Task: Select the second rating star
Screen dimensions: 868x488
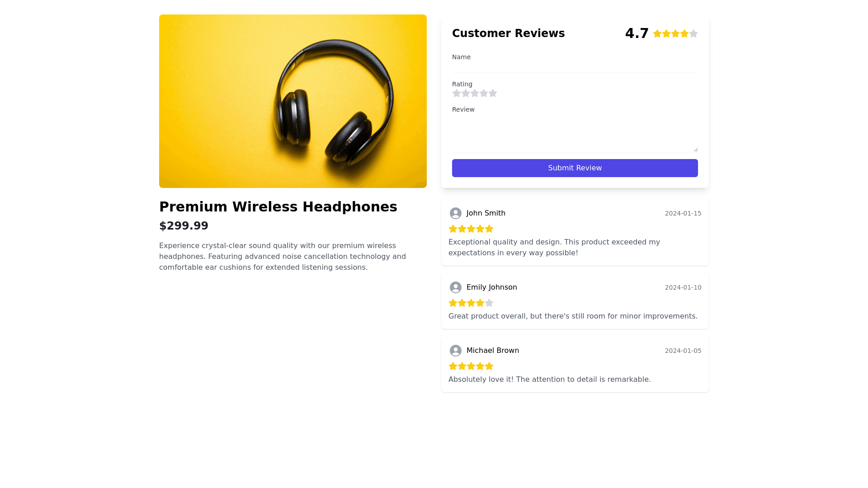Action: [x=466, y=93]
